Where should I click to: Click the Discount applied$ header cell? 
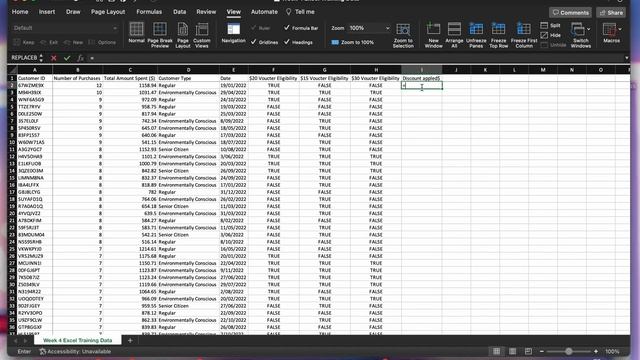tap(422, 78)
